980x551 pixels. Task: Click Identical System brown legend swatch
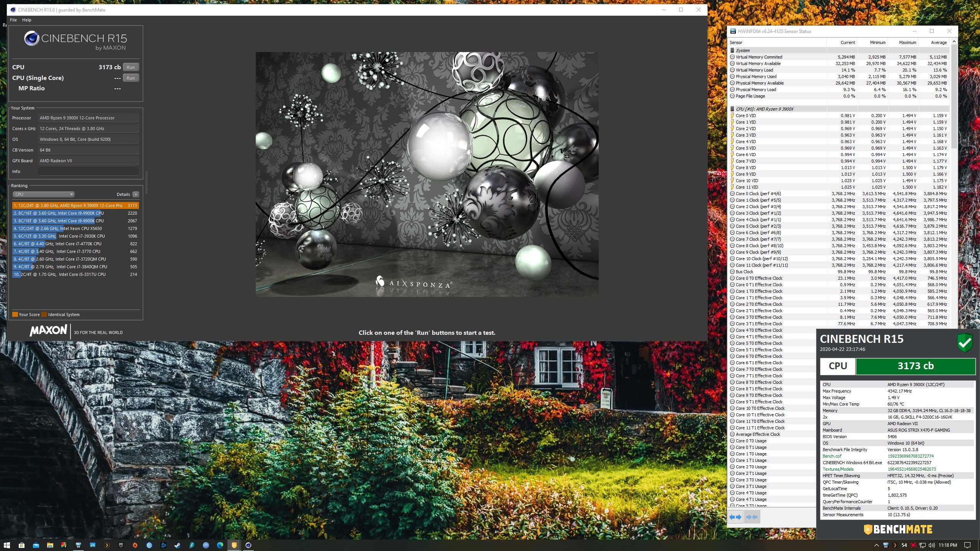click(44, 315)
